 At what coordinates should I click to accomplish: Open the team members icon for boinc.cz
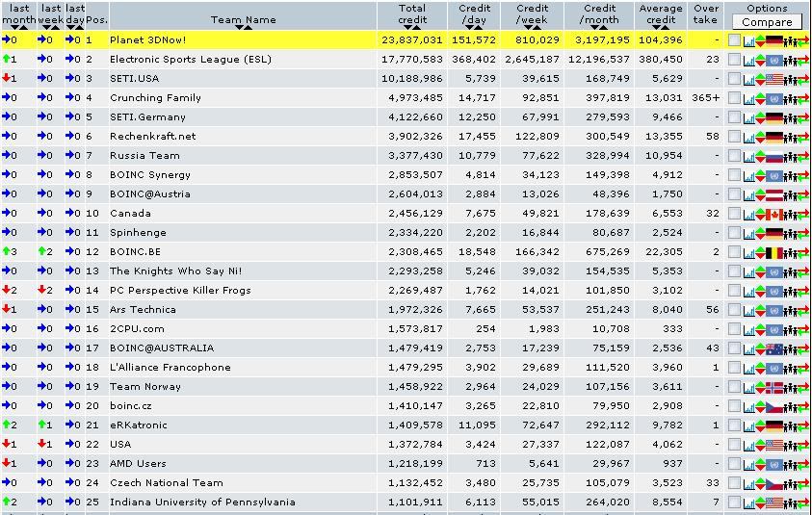click(x=790, y=407)
